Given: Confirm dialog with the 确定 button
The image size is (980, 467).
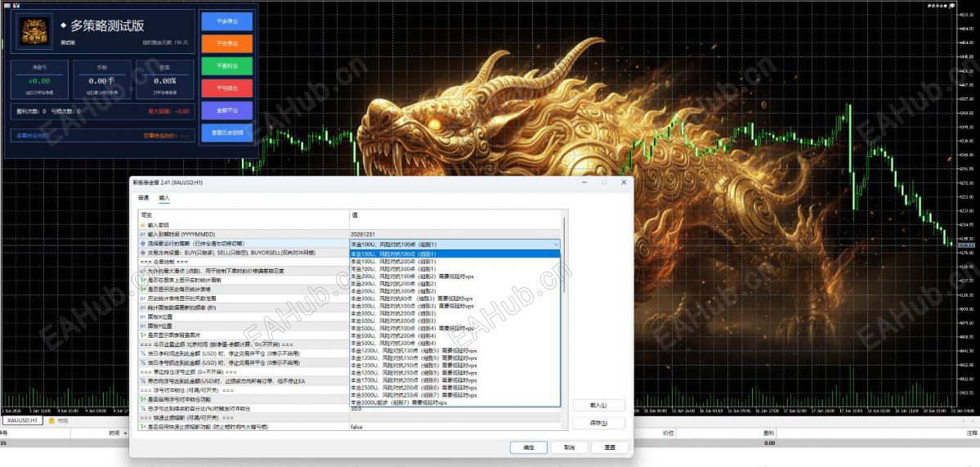Looking at the screenshot, I should tap(529, 447).
